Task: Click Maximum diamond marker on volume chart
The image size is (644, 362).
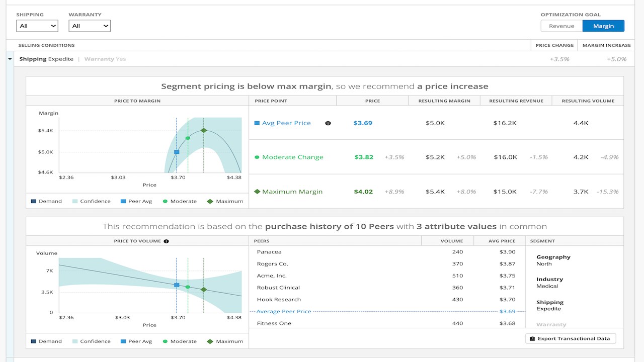Action: (204, 290)
